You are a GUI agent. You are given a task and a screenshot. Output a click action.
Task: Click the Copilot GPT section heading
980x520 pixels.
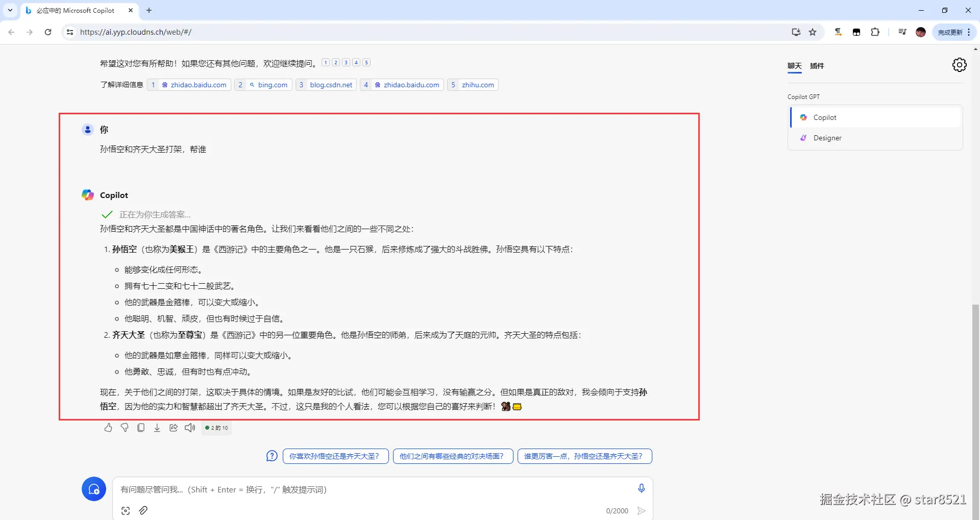click(x=803, y=97)
